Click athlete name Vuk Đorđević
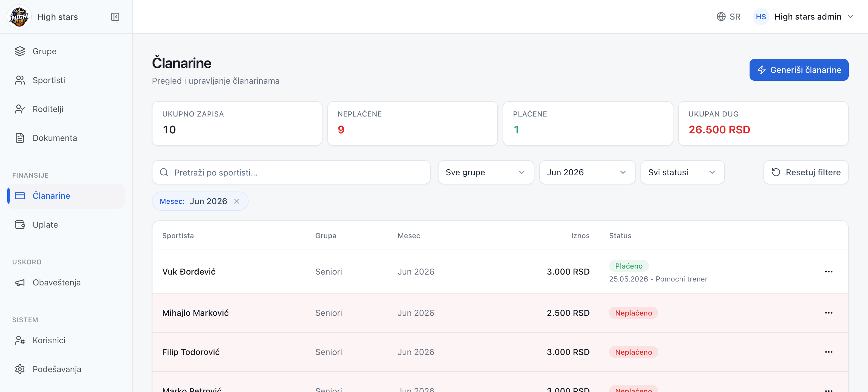This screenshot has height=392, width=868. [x=189, y=272]
